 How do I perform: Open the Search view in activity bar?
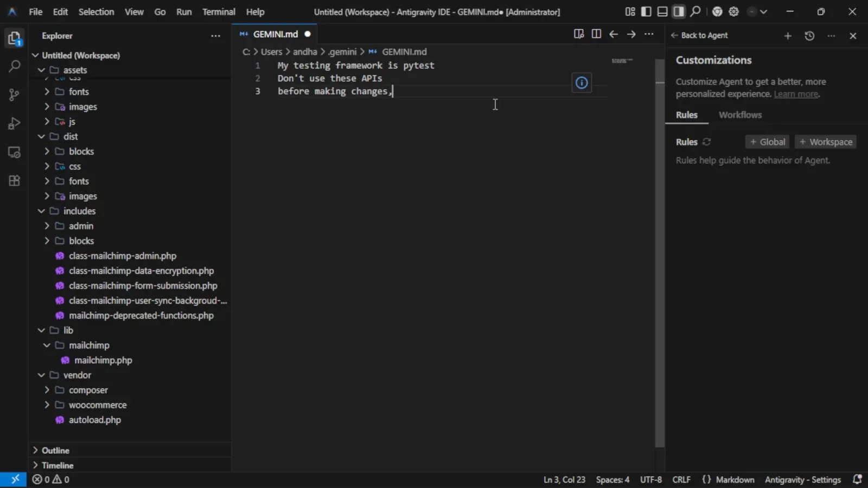tap(14, 66)
